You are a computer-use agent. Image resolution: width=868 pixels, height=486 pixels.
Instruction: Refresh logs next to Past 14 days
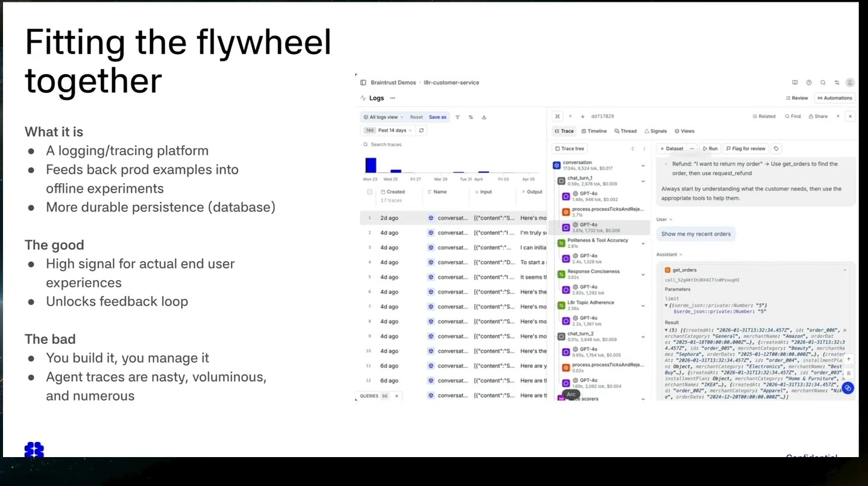click(421, 130)
